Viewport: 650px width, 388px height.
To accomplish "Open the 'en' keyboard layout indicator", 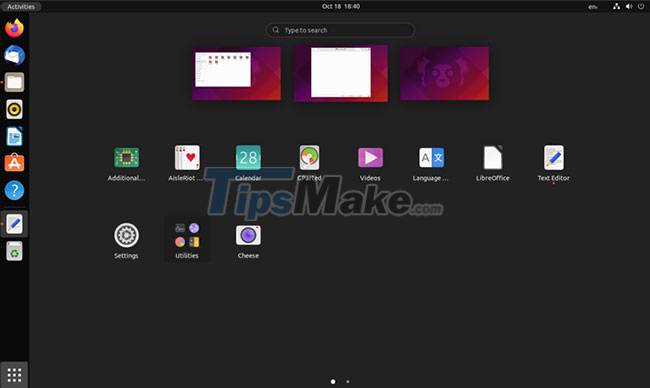I will tap(593, 6).
